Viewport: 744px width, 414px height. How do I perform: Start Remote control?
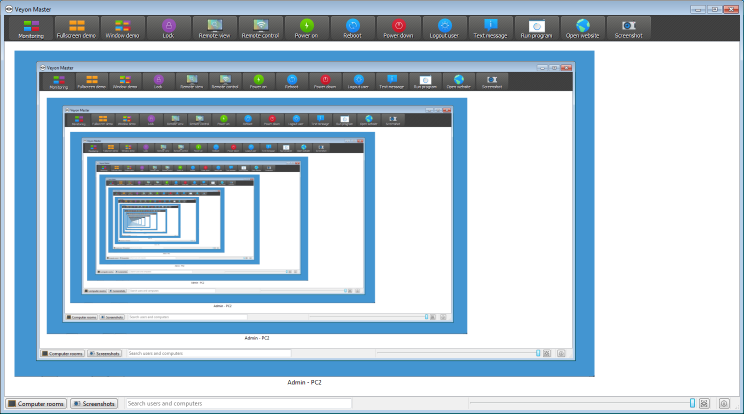point(260,28)
